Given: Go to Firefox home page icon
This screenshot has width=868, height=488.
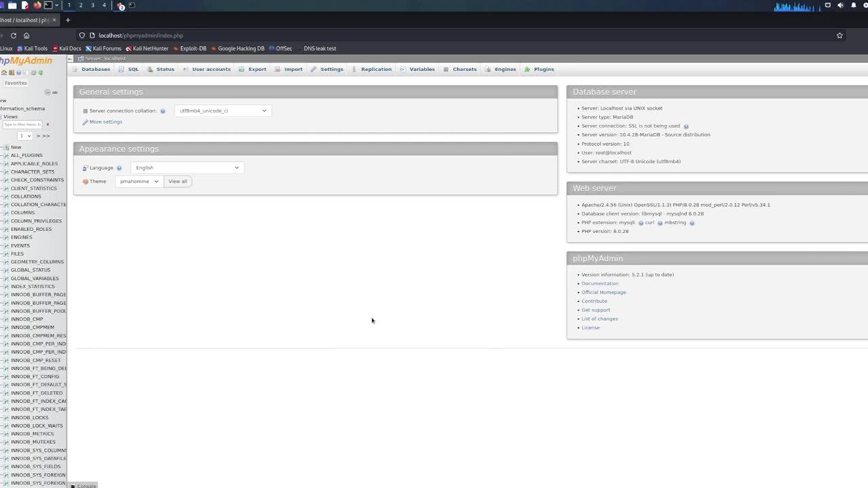Looking at the screenshot, I should click(x=26, y=35).
